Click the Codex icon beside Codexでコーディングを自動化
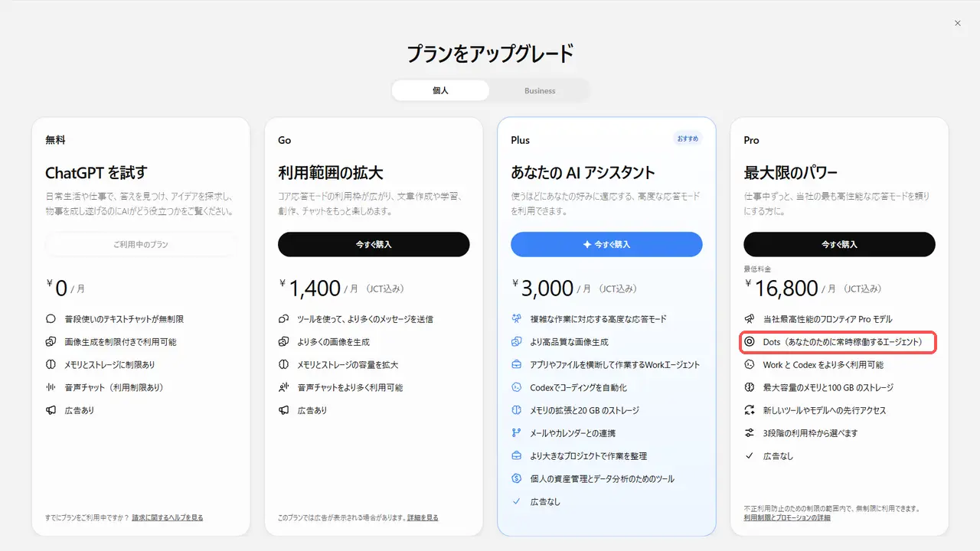 click(517, 387)
